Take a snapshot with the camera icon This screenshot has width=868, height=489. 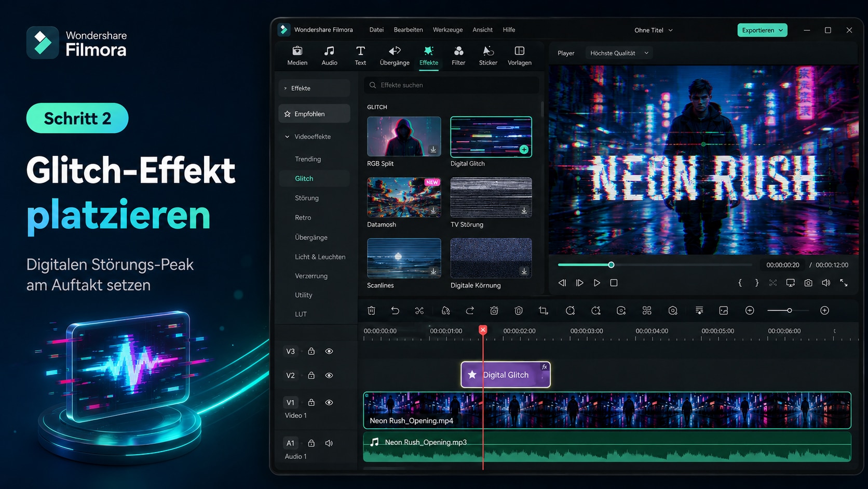808,283
